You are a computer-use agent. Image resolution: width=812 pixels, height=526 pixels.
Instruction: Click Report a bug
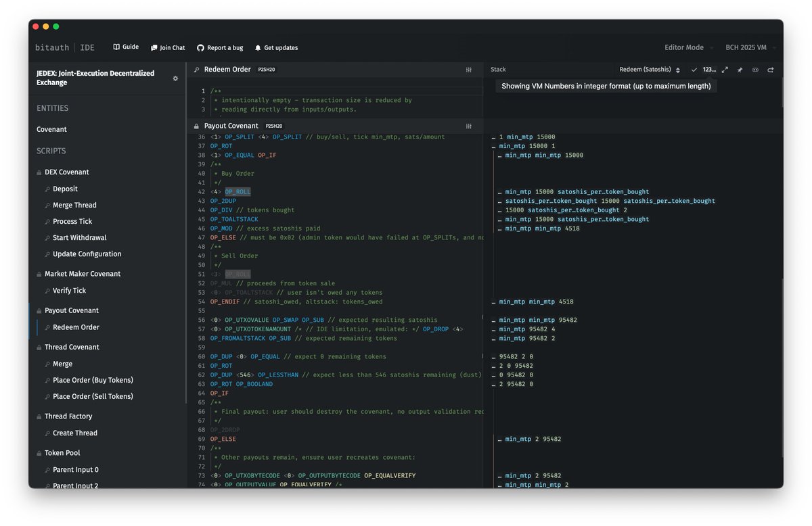[x=220, y=47]
